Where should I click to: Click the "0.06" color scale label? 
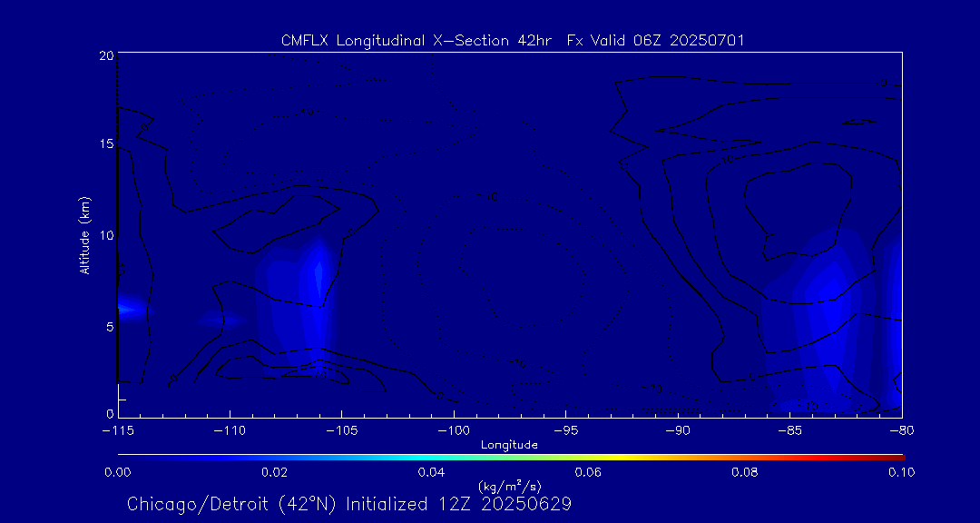588,472
